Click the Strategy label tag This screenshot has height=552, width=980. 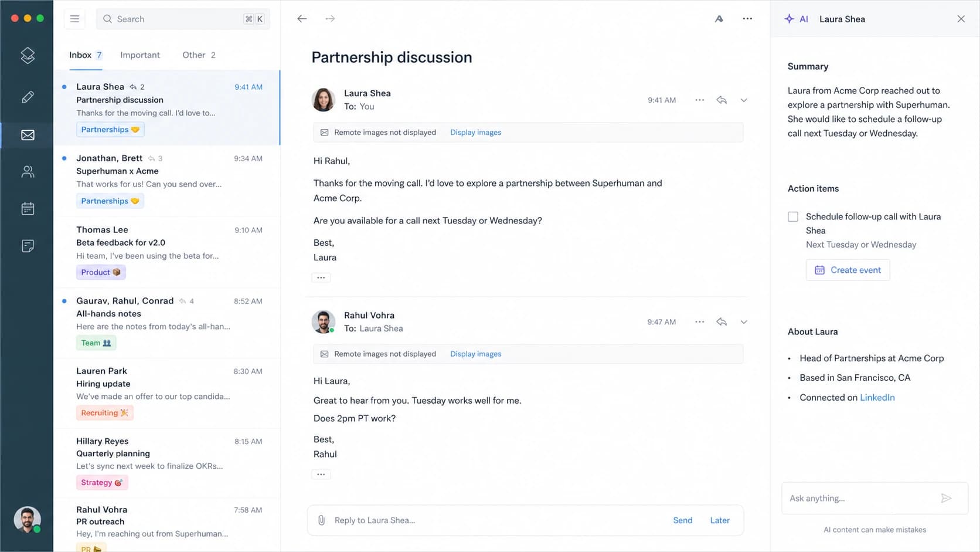[102, 483]
